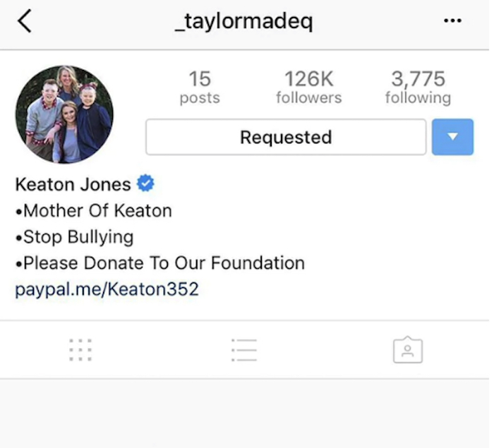Viewport: 494px width, 448px height.
Task: Open the three-dot options menu
Action: point(453,20)
